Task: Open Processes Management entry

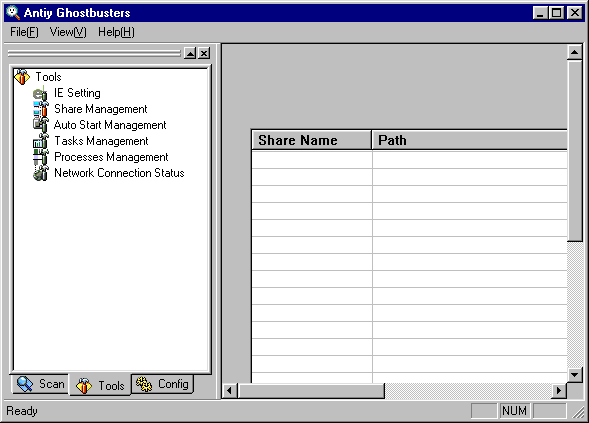Action: (x=111, y=157)
